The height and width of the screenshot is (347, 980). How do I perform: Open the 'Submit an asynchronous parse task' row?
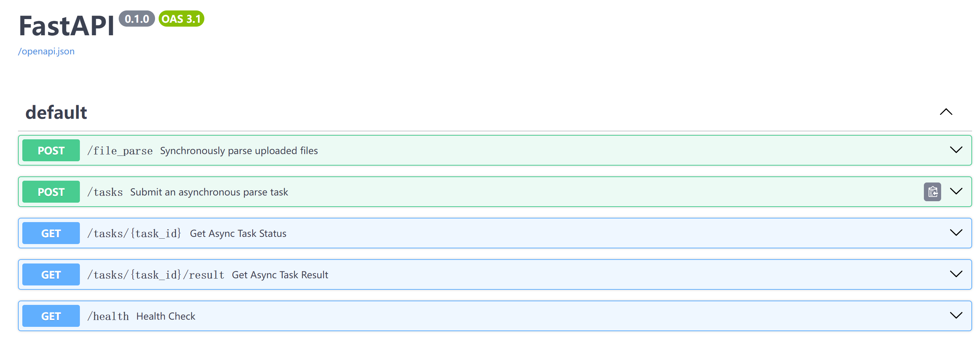495,192
